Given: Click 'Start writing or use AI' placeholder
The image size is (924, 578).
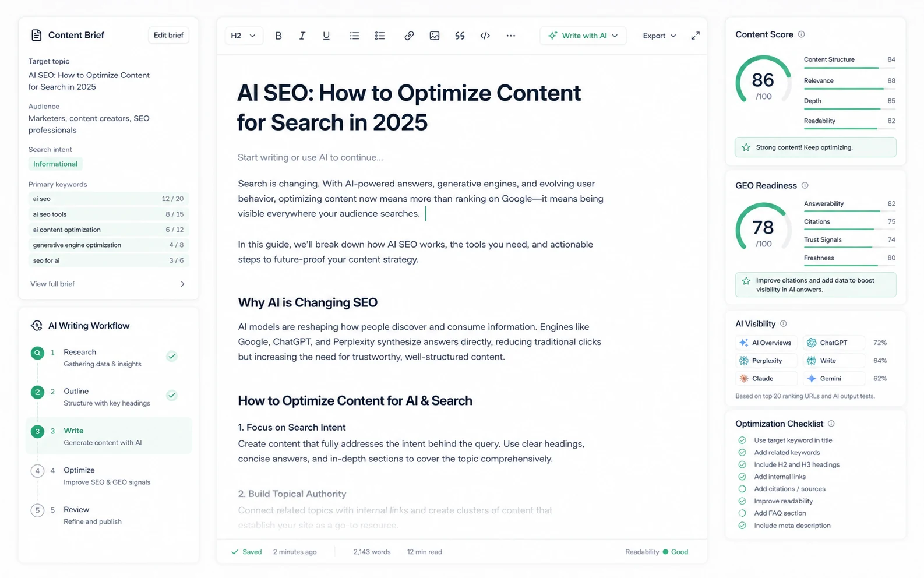Looking at the screenshot, I should [x=311, y=157].
